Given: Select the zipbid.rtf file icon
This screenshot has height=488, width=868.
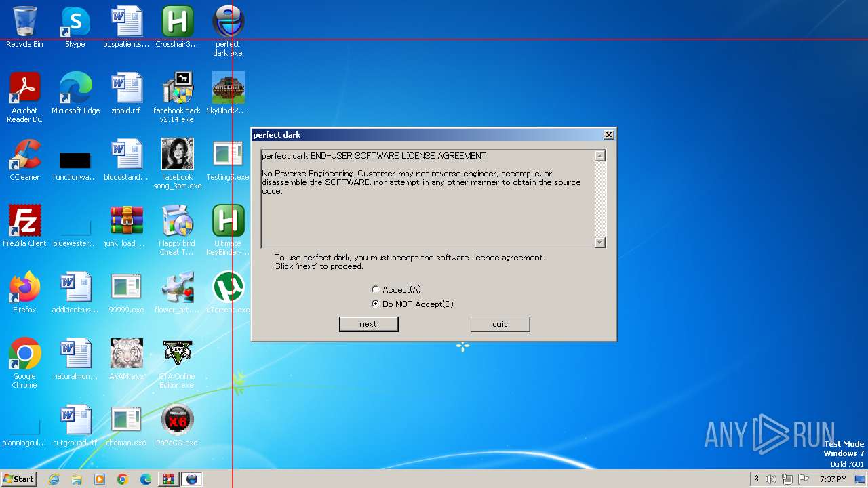Looking at the screenshot, I should pos(126,94).
